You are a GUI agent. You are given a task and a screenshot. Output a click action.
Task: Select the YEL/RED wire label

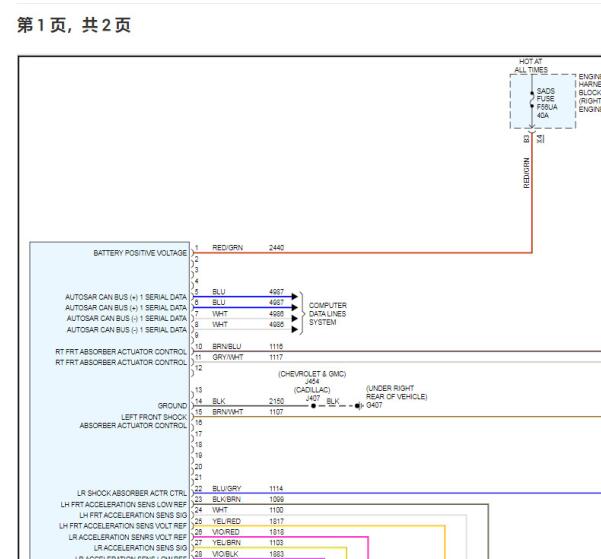pos(227,521)
